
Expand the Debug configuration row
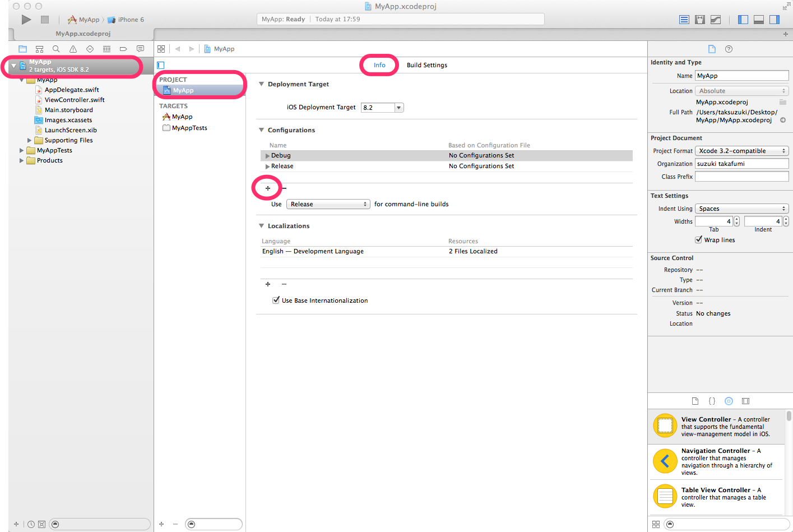coord(267,156)
